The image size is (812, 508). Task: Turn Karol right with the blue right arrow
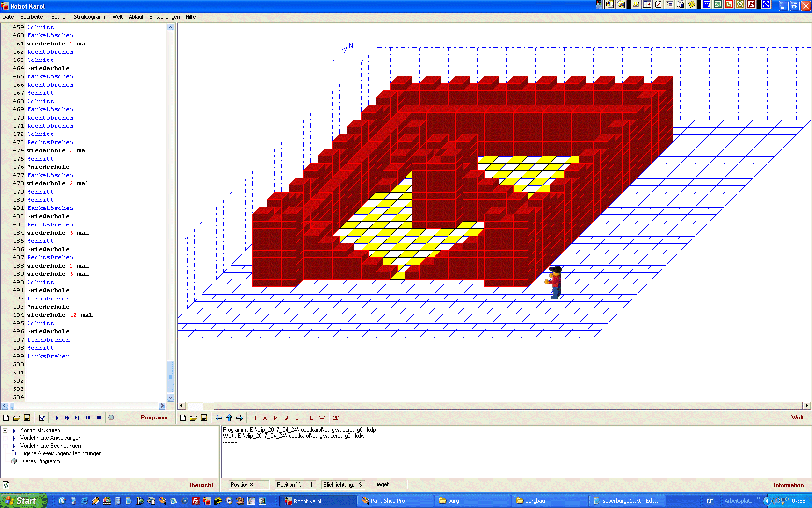[x=240, y=418]
